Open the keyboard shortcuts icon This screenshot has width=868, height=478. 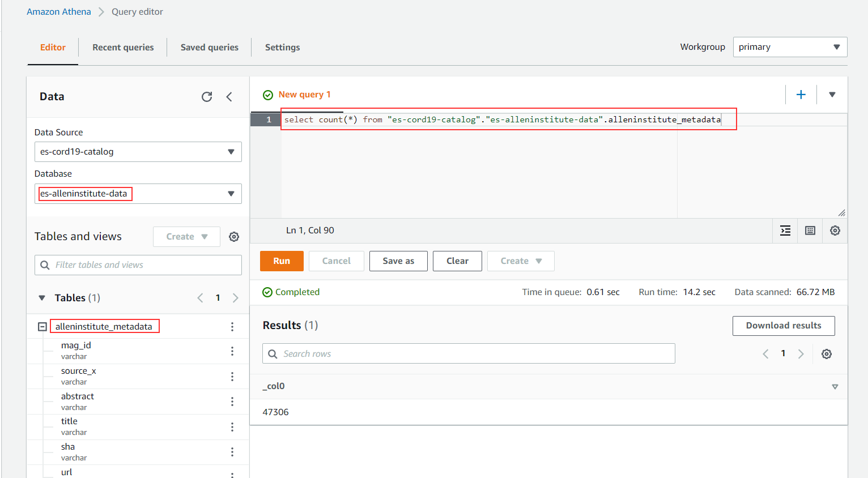pyautogui.click(x=810, y=231)
